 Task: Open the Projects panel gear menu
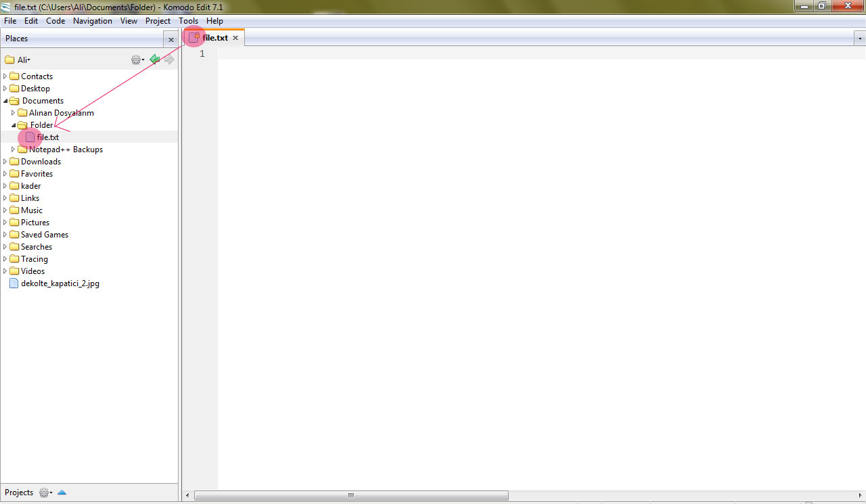point(45,492)
